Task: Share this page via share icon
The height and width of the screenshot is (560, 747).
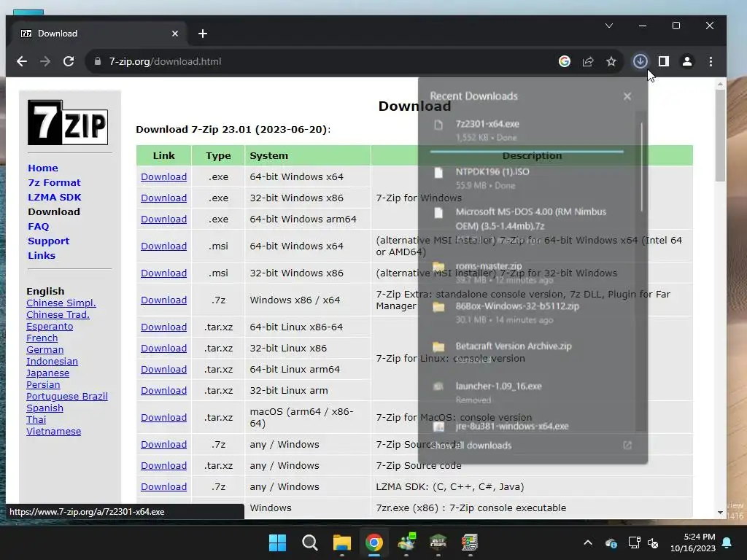Action: click(588, 61)
